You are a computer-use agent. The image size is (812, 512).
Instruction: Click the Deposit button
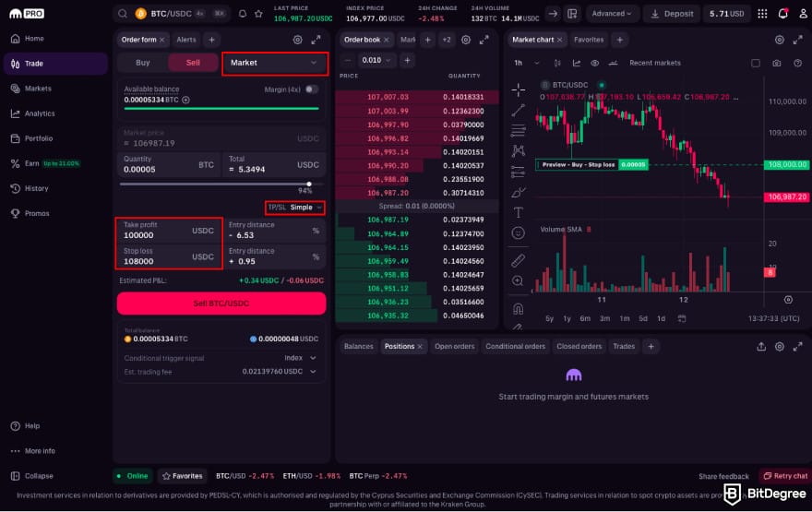coord(672,14)
